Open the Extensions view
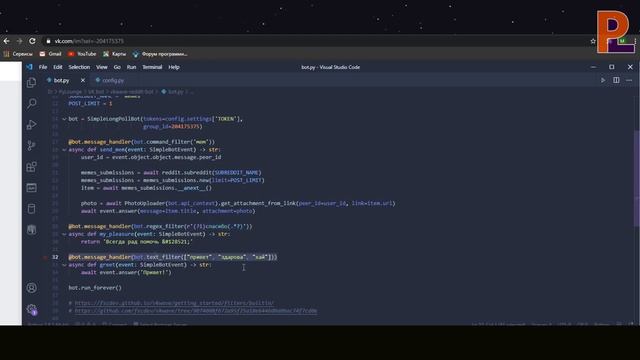Screen dimensions: 640x360 [x=31, y=167]
